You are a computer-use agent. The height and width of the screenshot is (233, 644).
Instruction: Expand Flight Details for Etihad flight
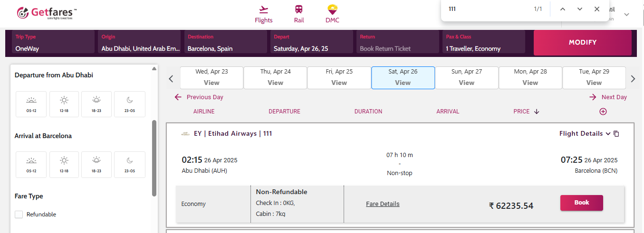click(x=585, y=134)
